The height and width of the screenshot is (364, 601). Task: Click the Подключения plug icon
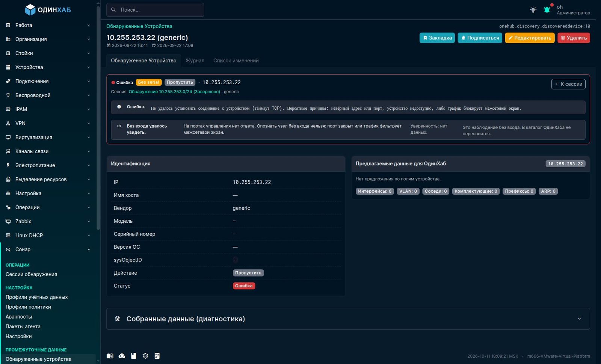tap(8, 81)
